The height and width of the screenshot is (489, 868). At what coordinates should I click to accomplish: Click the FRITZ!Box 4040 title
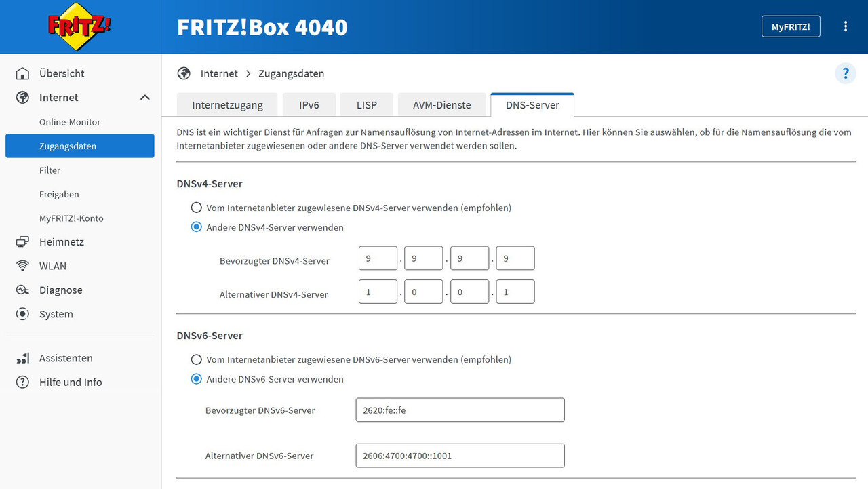[x=262, y=27]
